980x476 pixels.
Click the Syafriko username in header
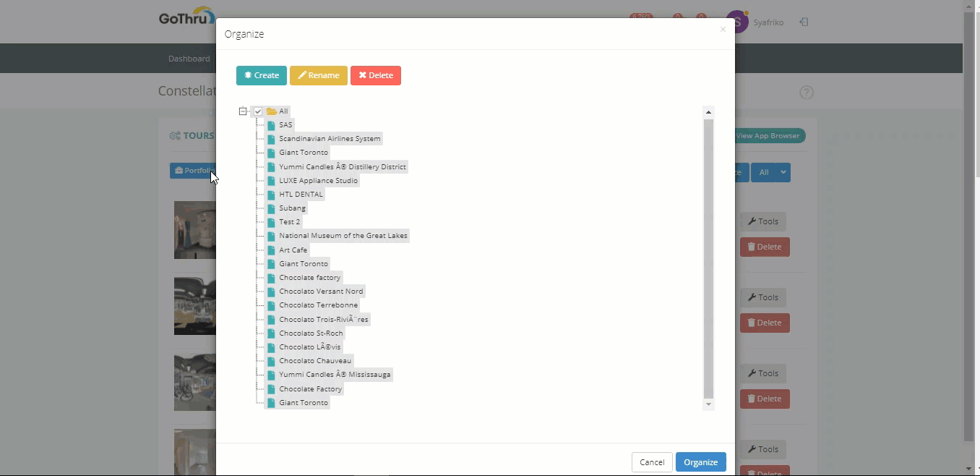[768, 22]
